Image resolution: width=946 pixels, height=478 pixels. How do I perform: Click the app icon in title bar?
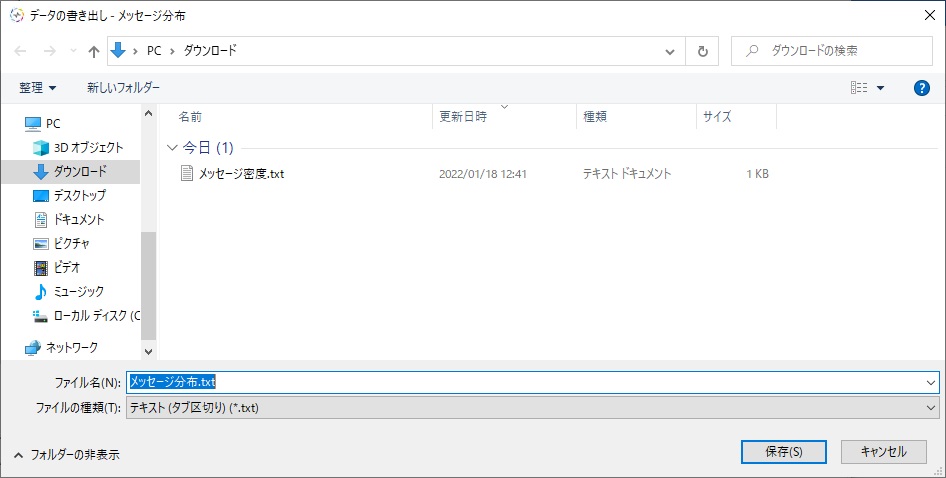coord(17,16)
